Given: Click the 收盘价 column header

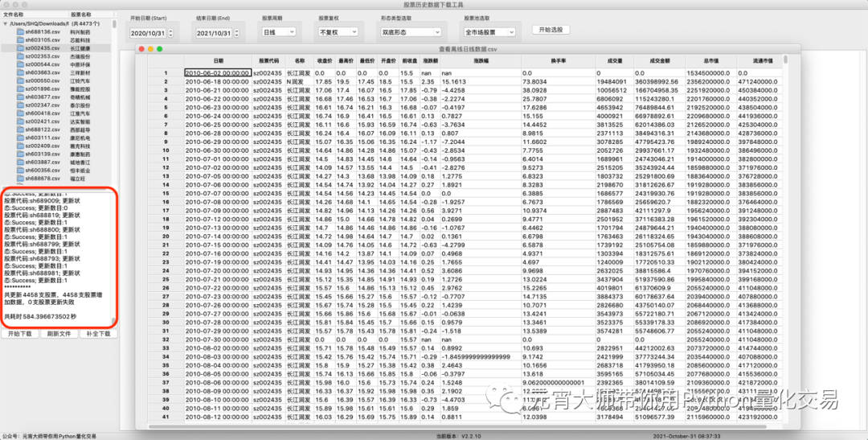Looking at the screenshot, I should point(325,60).
